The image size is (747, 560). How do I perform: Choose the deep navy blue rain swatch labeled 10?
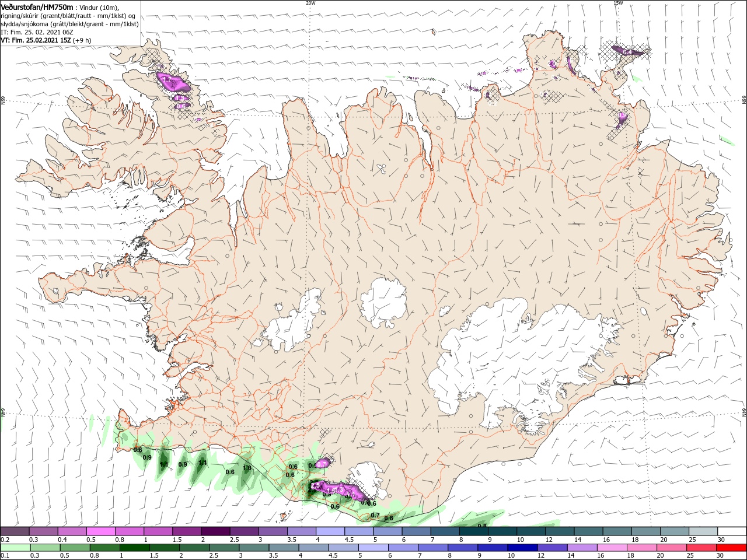(x=522, y=547)
